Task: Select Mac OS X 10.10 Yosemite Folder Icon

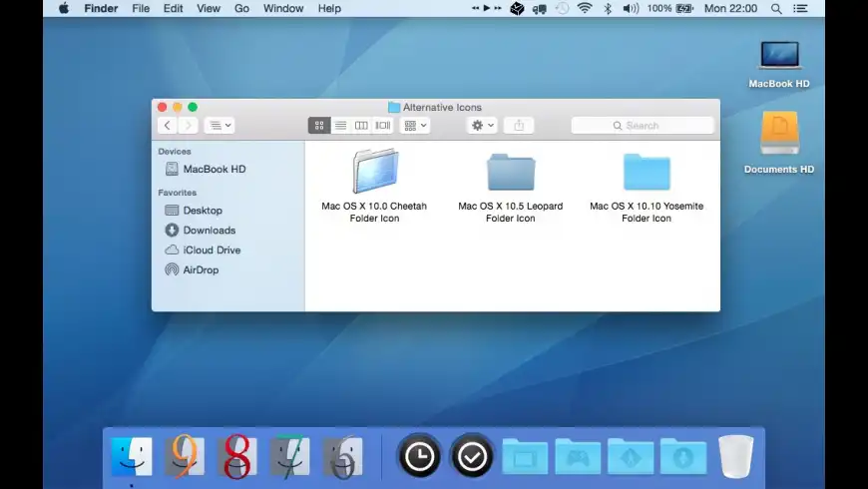Action: [x=647, y=172]
